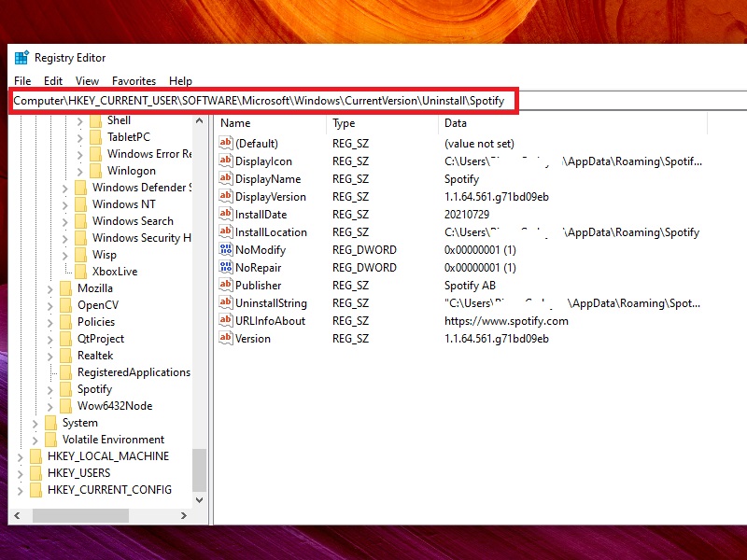
Task: Expand the Spotify key in tree
Action: coord(50,390)
